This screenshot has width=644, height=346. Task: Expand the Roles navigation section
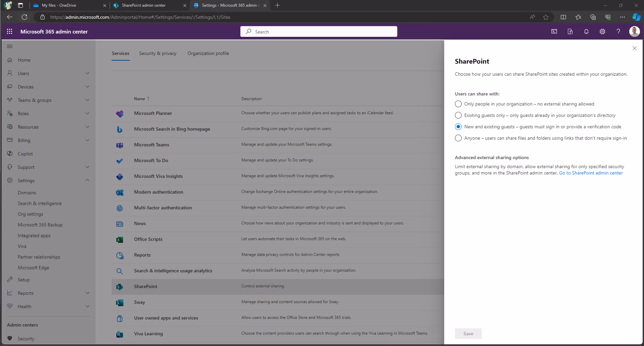pos(87,113)
